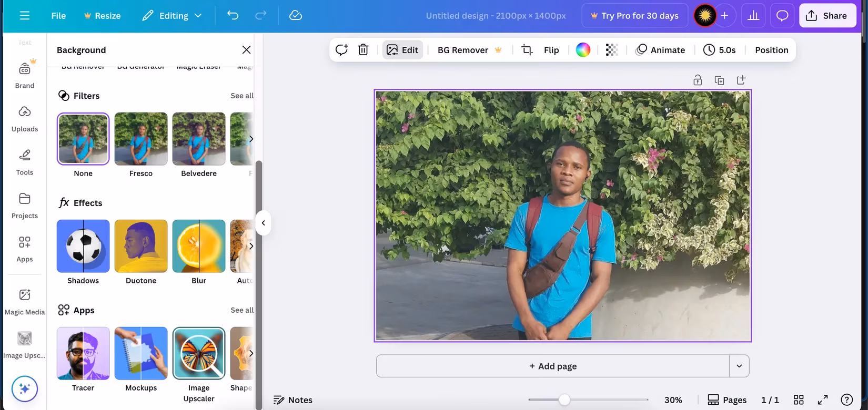Open the profile avatar menu
Image resolution: width=868 pixels, height=410 pixels.
coord(705,16)
